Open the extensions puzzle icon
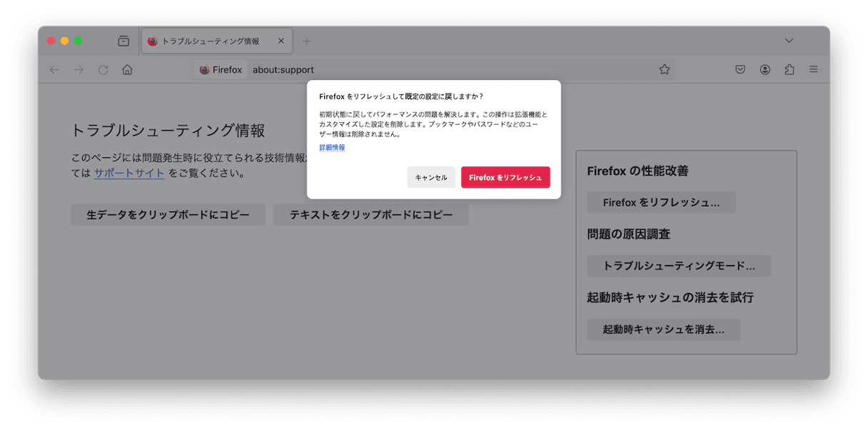Image resolution: width=868 pixels, height=430 pixels. [789, 69]
